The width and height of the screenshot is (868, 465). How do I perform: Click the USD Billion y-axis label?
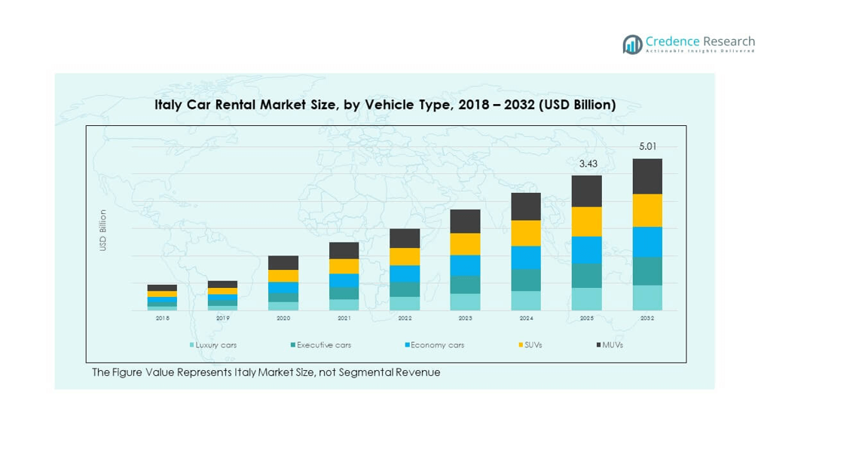point(103,230)
